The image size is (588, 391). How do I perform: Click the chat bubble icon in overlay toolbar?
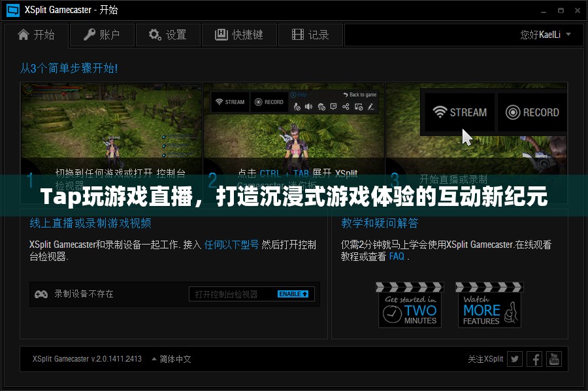(x=333, y=107)
